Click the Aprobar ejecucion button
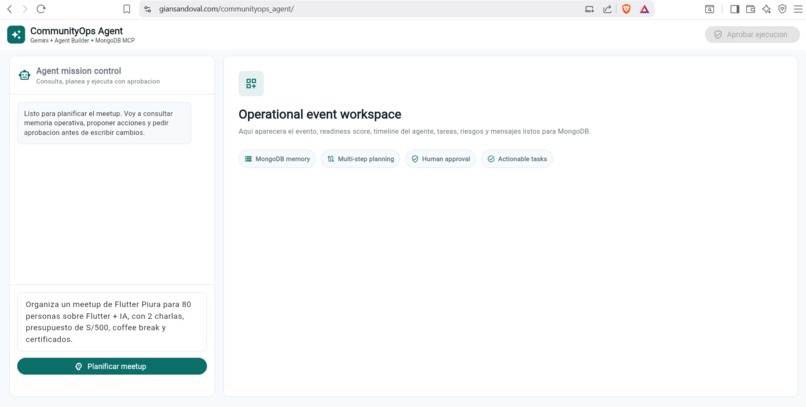The width and height of the screenshot is (806, 407). 752,34
